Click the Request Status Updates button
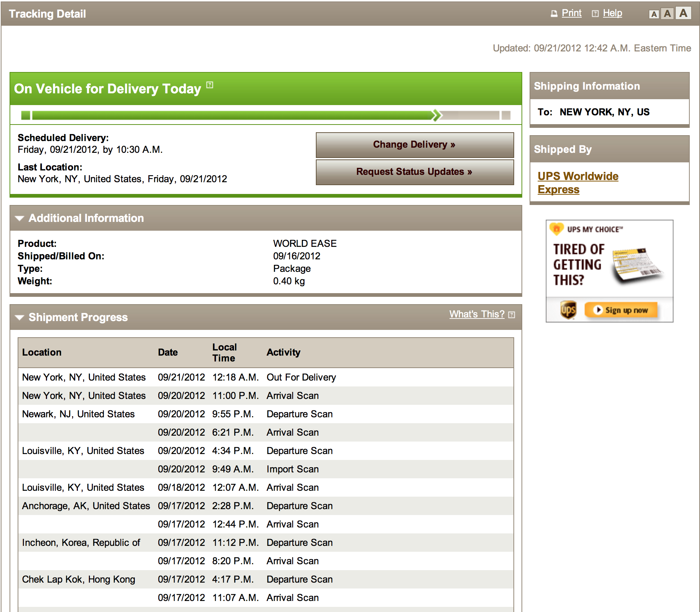 point(415,172)
